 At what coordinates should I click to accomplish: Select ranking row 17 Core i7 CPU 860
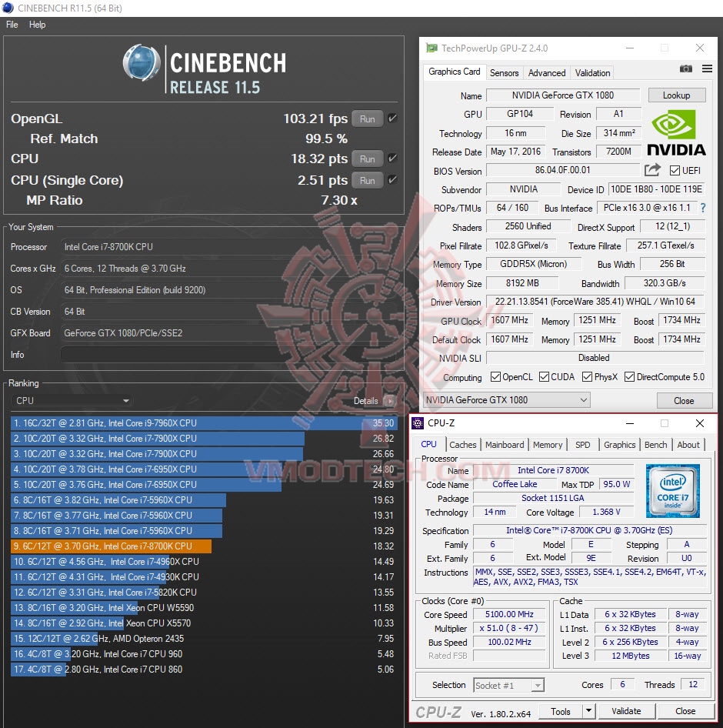click(204, 669)
